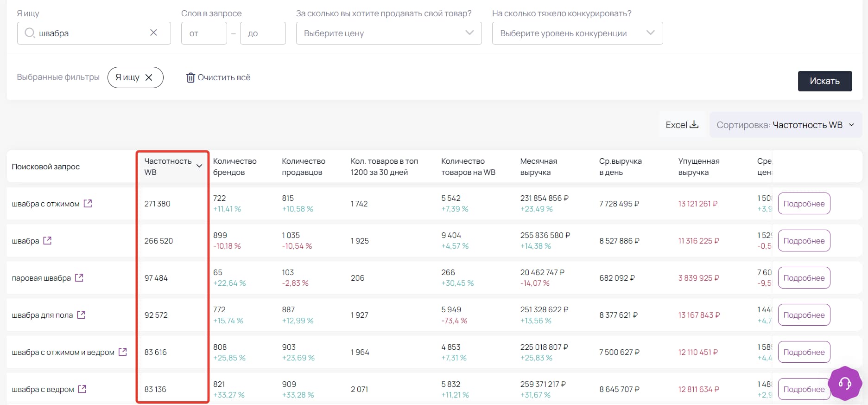Image resolution: width=868 pixels, height=405 pixels.
Task: Click the 'Искать' search button
Action: click(824, 81)
